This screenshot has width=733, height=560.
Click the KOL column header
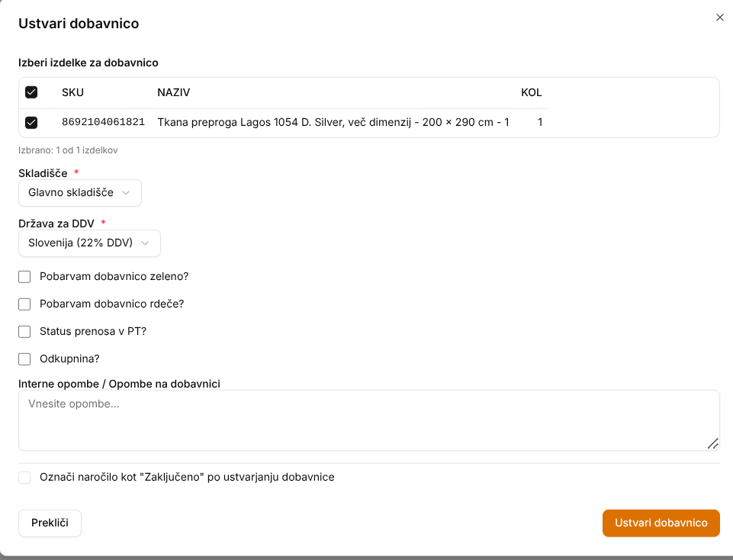531,92
